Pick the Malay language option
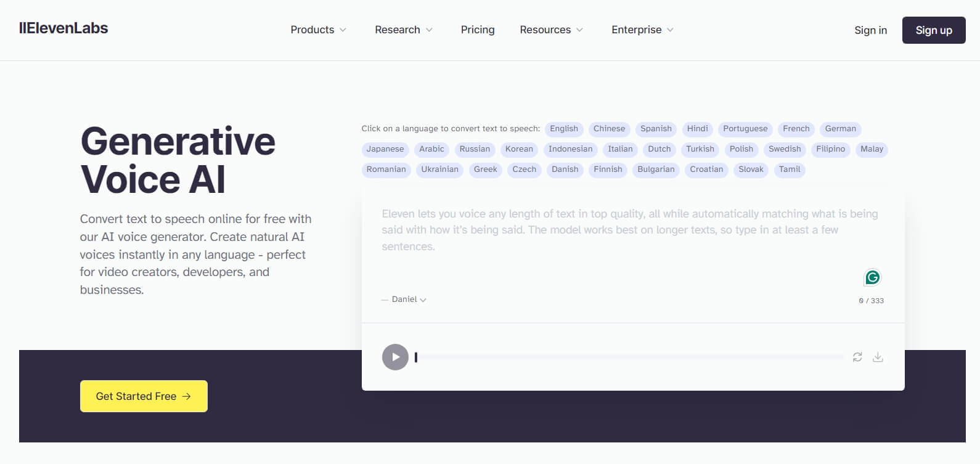The width and height of the screenshot is (980, 464). click(872, 149)
